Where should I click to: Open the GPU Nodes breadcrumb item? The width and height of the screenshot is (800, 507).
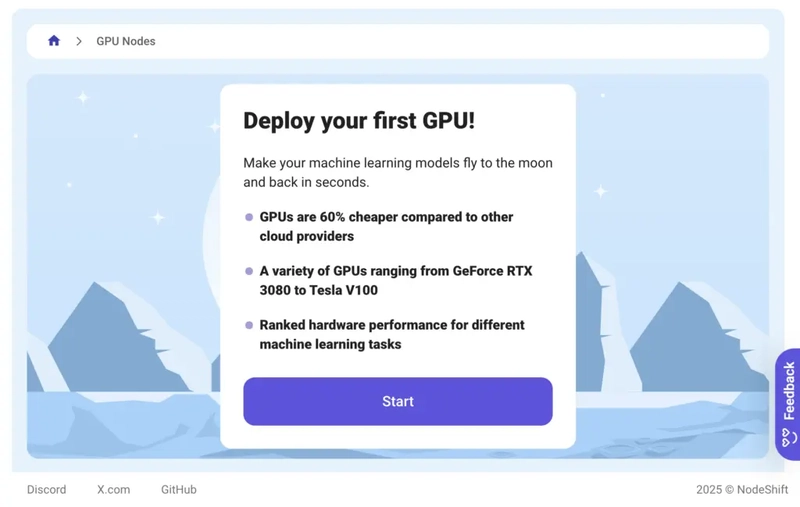click(x=126, y=41)
